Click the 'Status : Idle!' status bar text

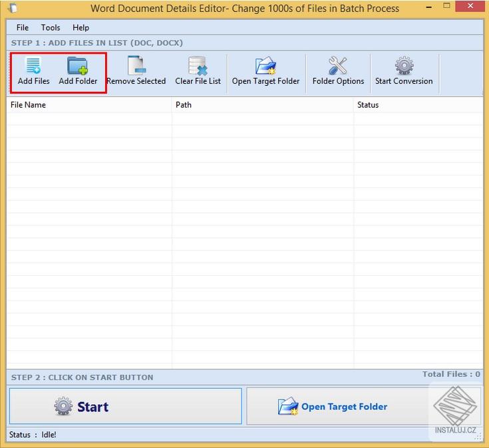(x=33, y=435)
